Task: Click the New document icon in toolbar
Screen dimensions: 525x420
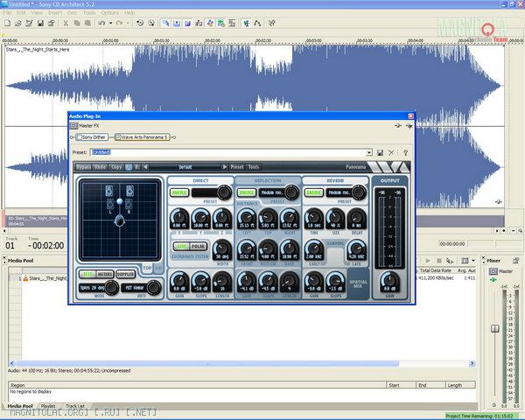Action: pyautogui.click(x=8, y=23)
